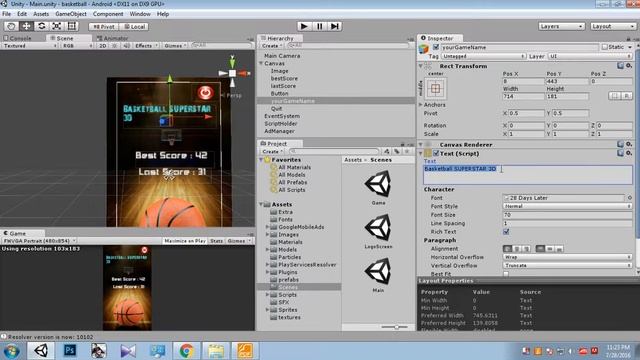Viewport: 640px width, 360px height.
Task: Collapse the Assets folder tree
Action: 261,204
